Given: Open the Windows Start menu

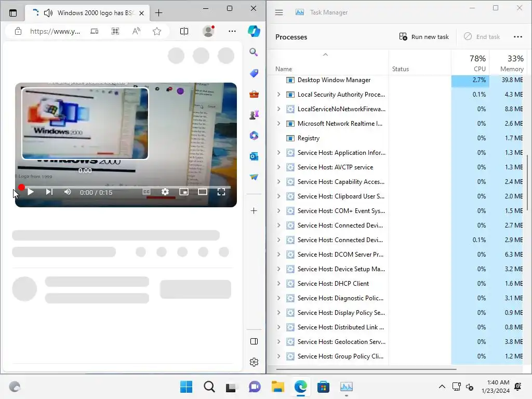Looking at the screenshot, I should point(186,387).
